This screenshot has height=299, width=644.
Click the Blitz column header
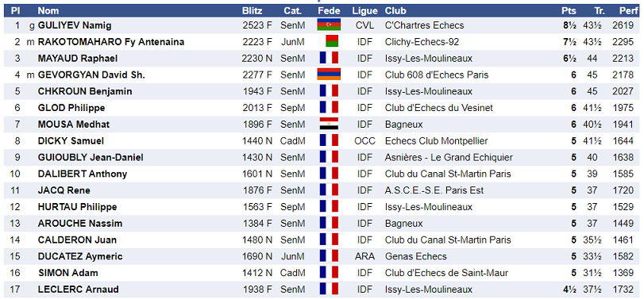pyautogui.click(x=253, y=10)
